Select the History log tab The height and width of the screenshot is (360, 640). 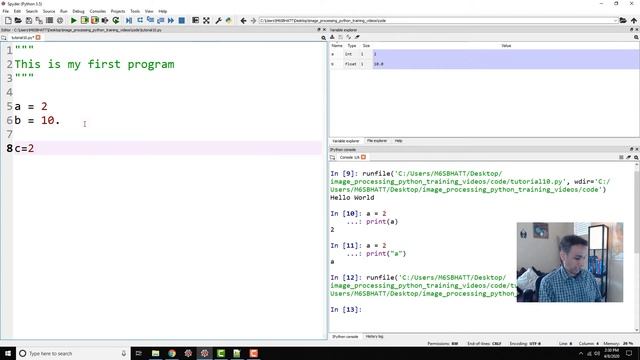374,337
